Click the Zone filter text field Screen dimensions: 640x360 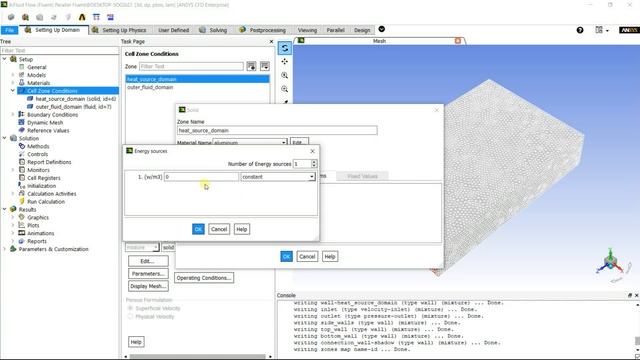[191, 66]
